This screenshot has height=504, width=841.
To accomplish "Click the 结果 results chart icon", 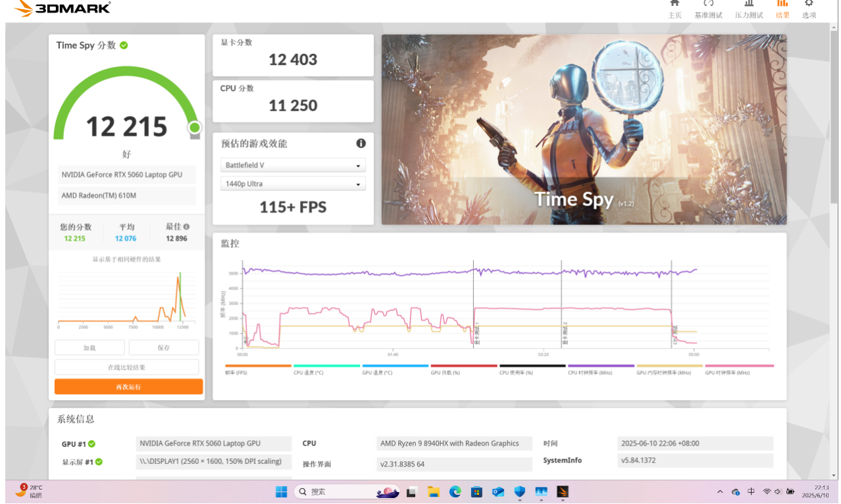I will (x=782, y=4).
